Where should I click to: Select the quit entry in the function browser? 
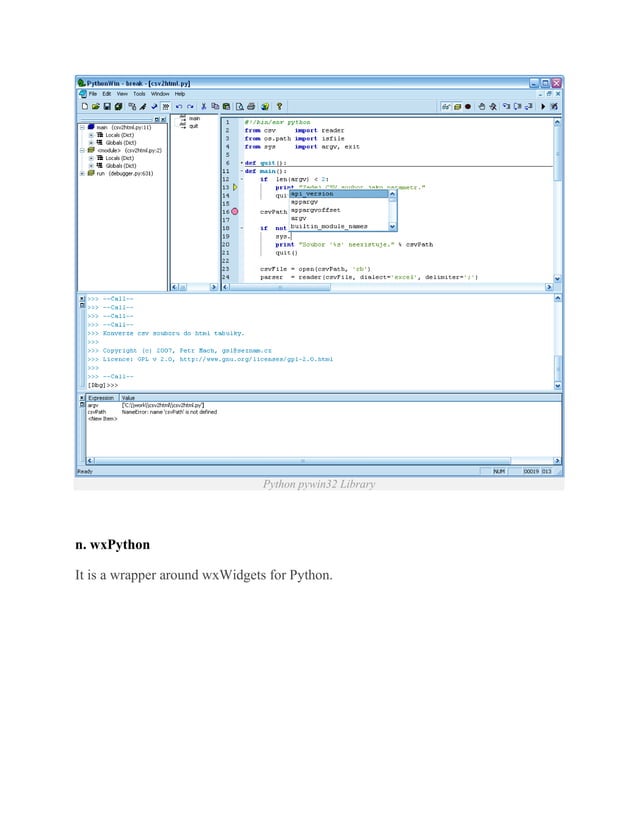click(194, 126)
